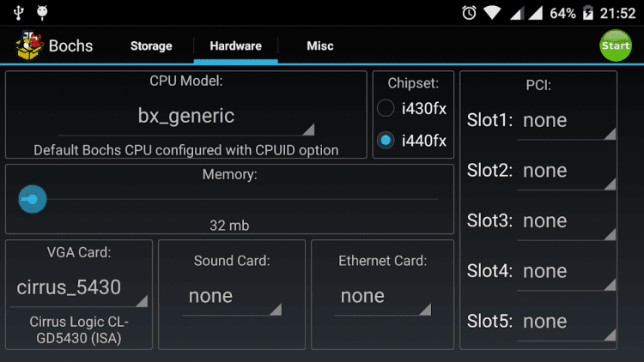Tap the alarm clock status icon
The height and width of the screenshot is (362, 644).
pos(469,13)
